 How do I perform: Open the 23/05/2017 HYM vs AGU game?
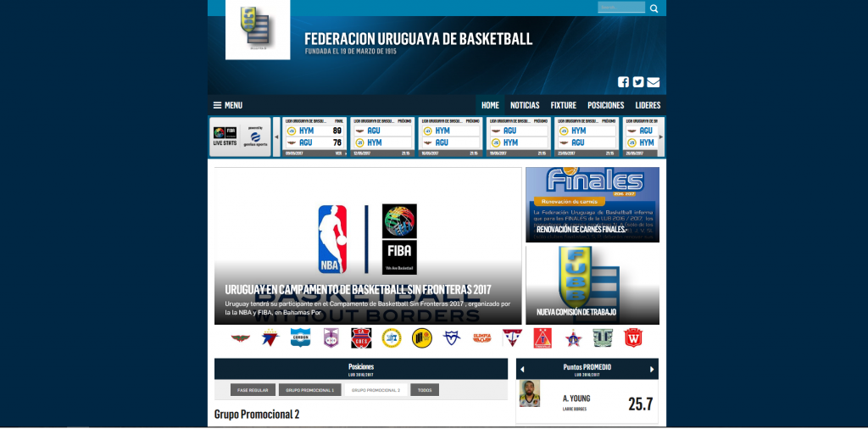point(587,136)
